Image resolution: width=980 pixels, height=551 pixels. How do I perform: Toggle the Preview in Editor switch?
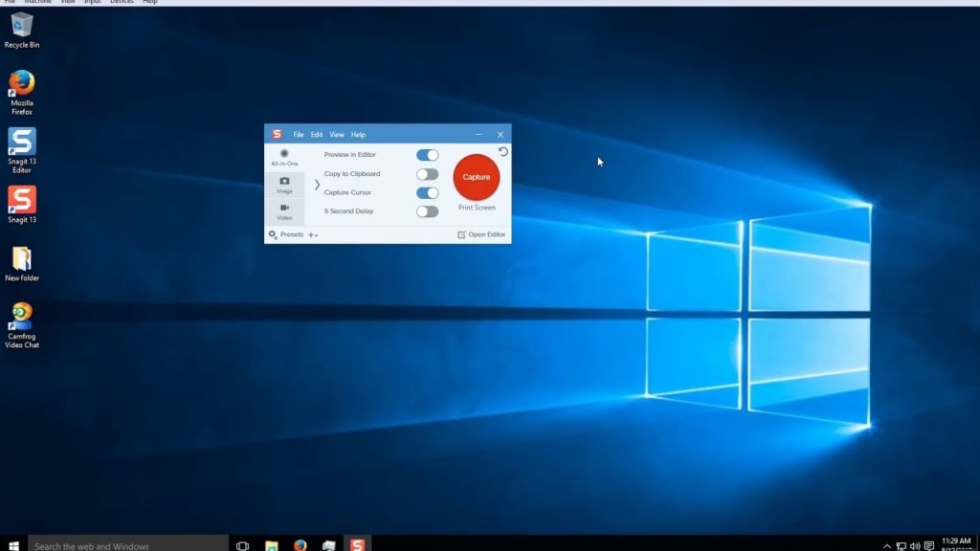point(428,155)
